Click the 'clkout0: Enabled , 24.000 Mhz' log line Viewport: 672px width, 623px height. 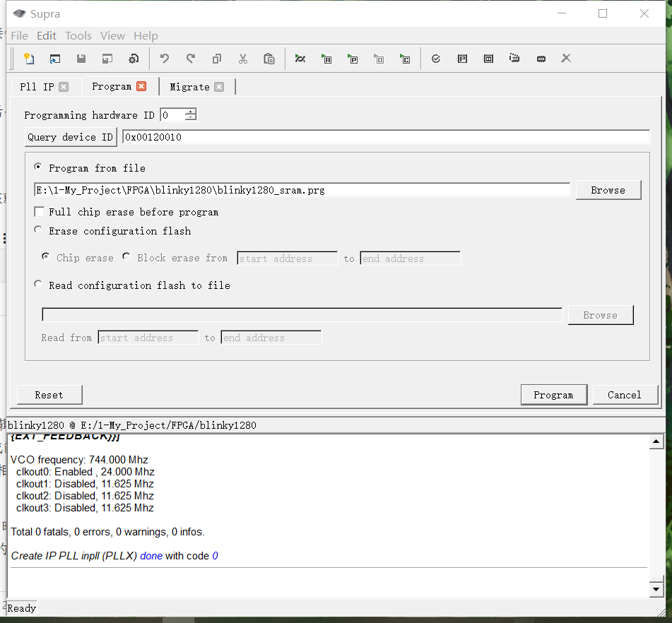tap(86, 472)
